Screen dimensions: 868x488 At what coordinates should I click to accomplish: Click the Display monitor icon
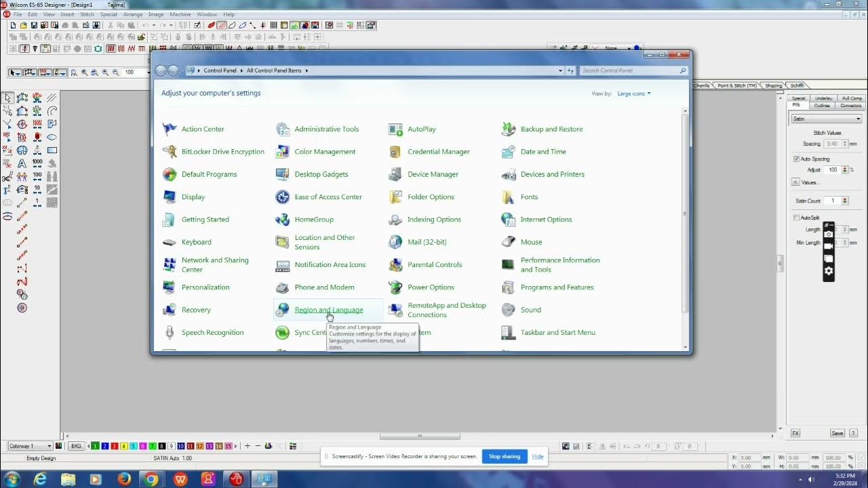pyautogui.click(x=170, y=197)
